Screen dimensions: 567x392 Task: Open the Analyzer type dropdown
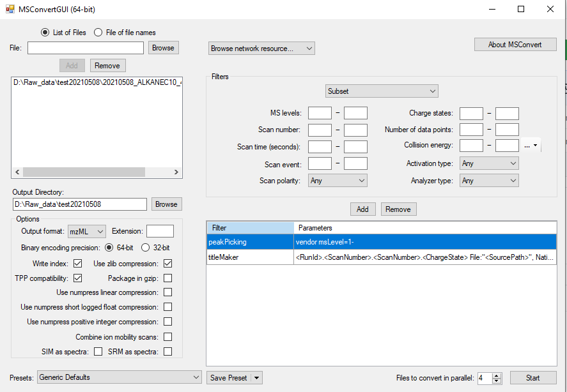point(489,181)
